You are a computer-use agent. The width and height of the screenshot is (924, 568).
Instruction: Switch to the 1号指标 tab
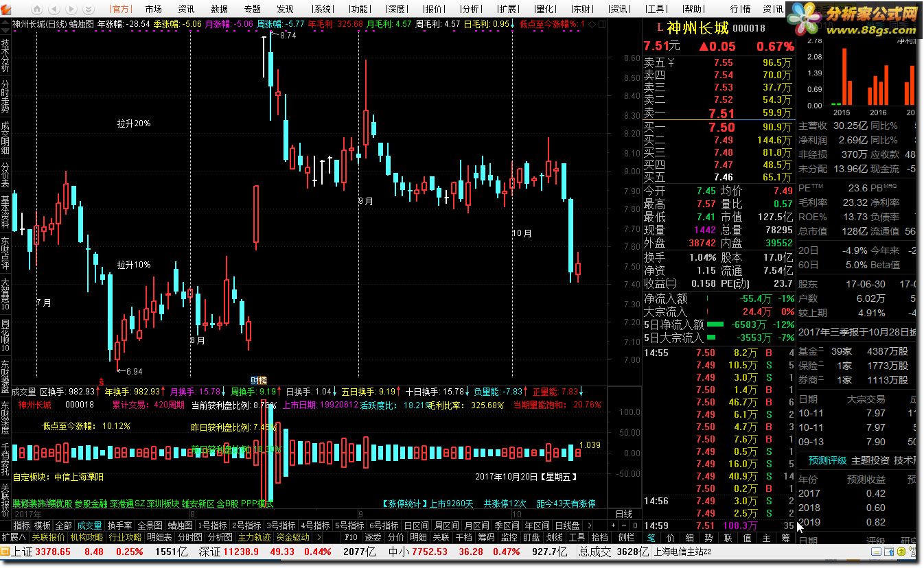pyautogui.click(x=213, y=525)
